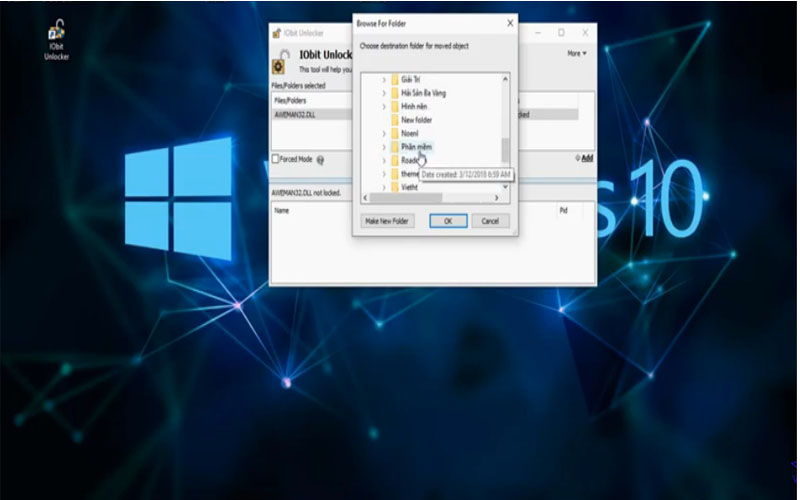Select the Noeni folder name
Viewport: 800px width, 500px height.
tap(410, 133)
